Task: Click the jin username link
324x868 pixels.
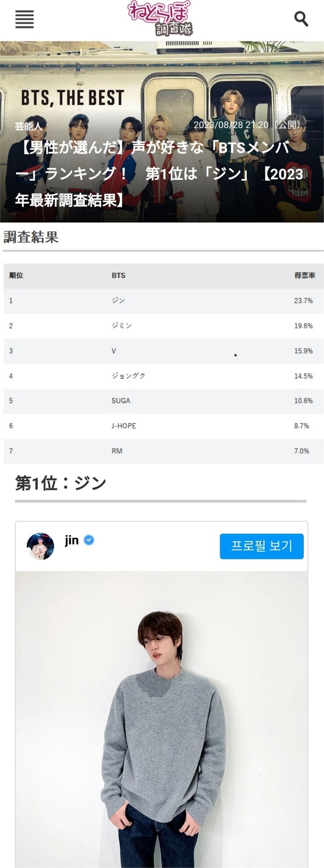Action: coord(72,540)
